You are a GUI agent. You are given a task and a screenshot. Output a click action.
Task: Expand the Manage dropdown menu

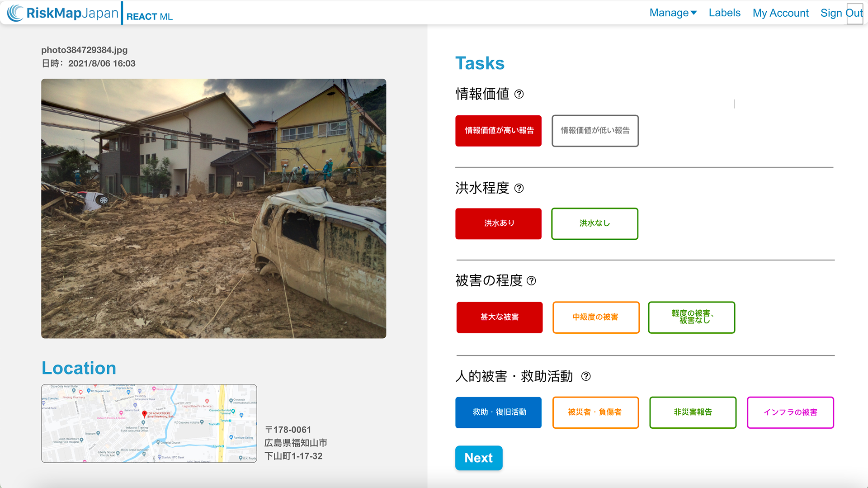(x=673, y=13)
